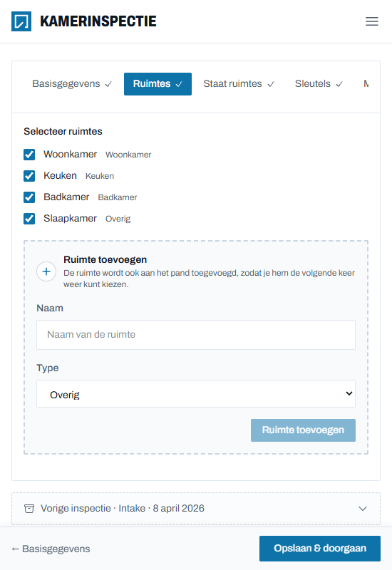
Task: Click Opslaan & doorgaan
Action: pyautogui.click(x=319, y=548)
